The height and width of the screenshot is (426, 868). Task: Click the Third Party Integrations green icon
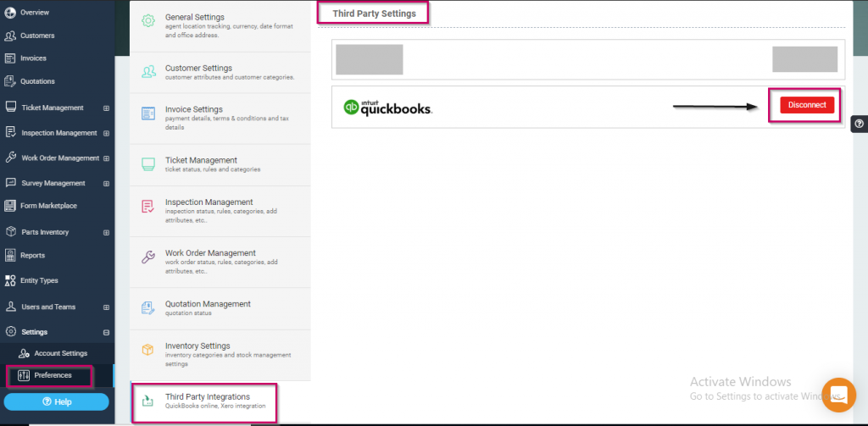tap(147, 401)
